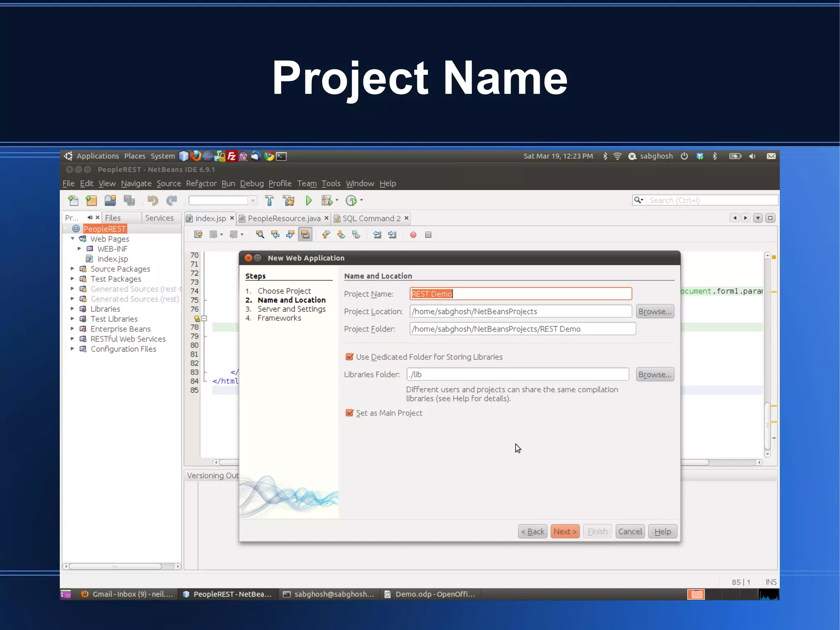840x630 pixels.
Task: Click the Build Main Project hammer icon
Action: click(x=269, y=200)
